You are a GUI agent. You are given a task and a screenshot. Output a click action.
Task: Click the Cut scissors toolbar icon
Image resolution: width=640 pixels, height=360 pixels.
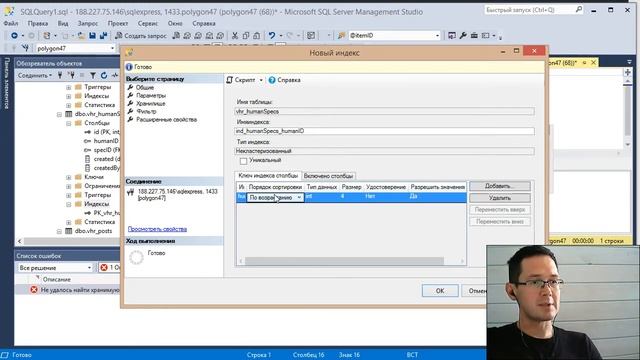click(235, 36)
